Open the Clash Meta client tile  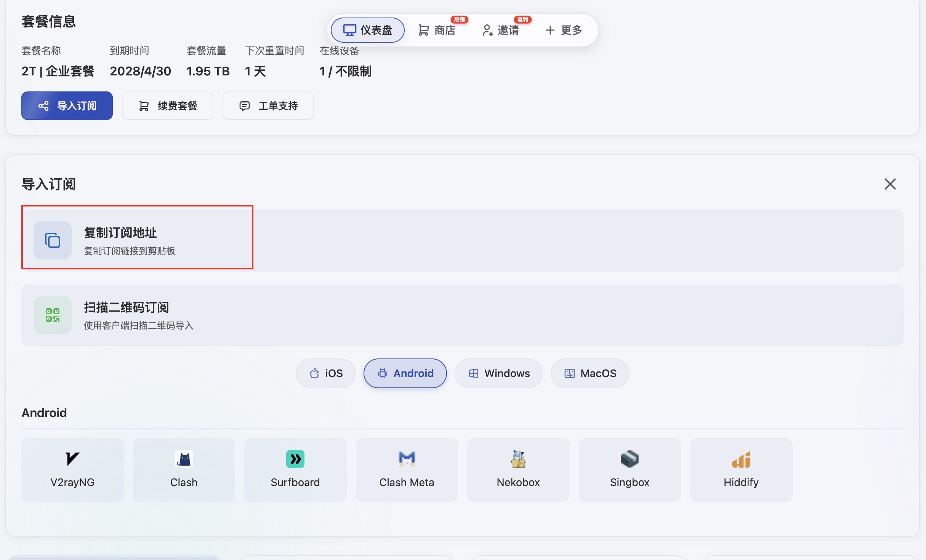click(x=407, y=469)
